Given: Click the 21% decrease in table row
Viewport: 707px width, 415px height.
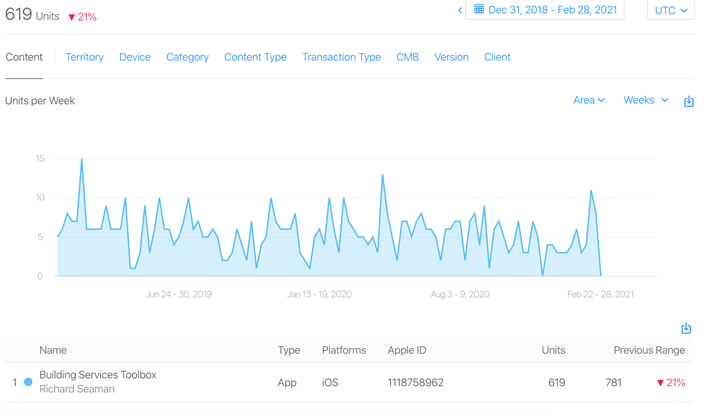Looking at the screenshot, I should (x=671, y=383).
